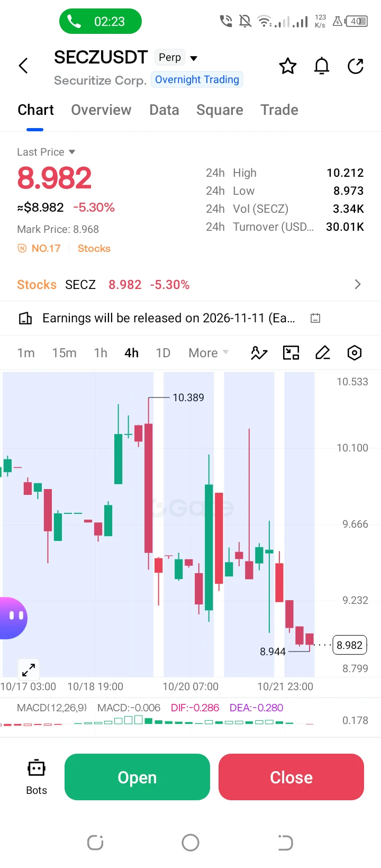Image resolution: width=381 pixels, height=868 pixels.
Task: Tap the back arrow icon
Action: [23, 66]
